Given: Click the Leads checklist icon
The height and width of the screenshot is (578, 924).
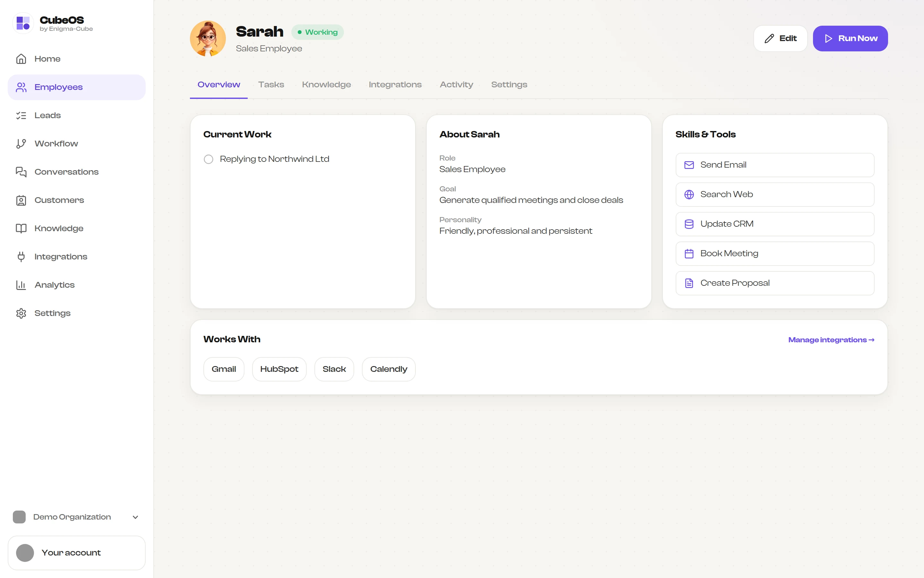Looking at the screenshot, I should tap(21, 116).
